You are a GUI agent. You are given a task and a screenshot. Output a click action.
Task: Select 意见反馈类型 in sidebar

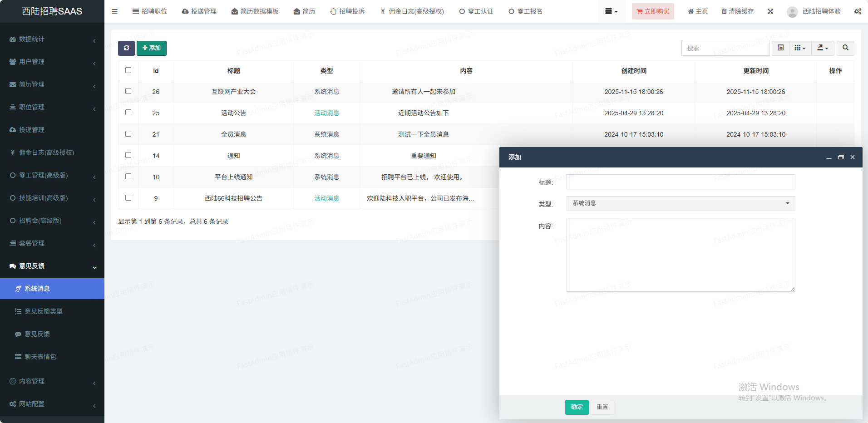(44, 311)
